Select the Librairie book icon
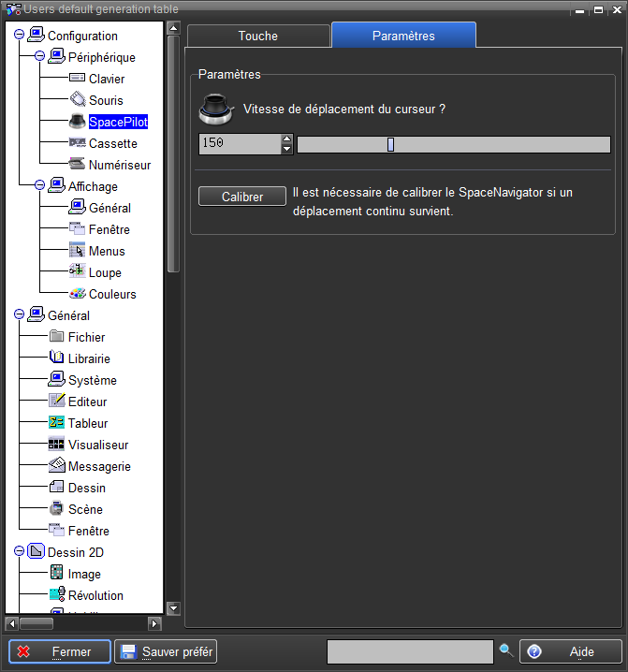628x672 pixels. coord(57,358)
